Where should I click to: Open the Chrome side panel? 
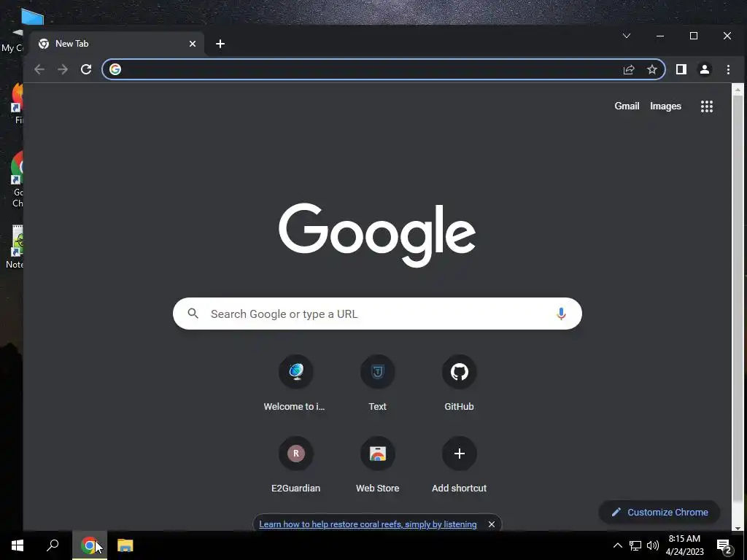tap(681, 69)
